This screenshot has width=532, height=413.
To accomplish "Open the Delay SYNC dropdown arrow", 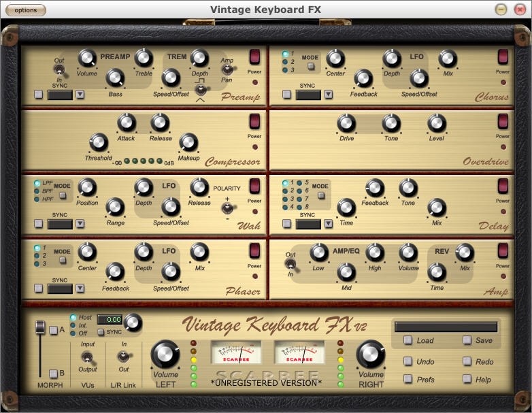I will tap(328, 224).
